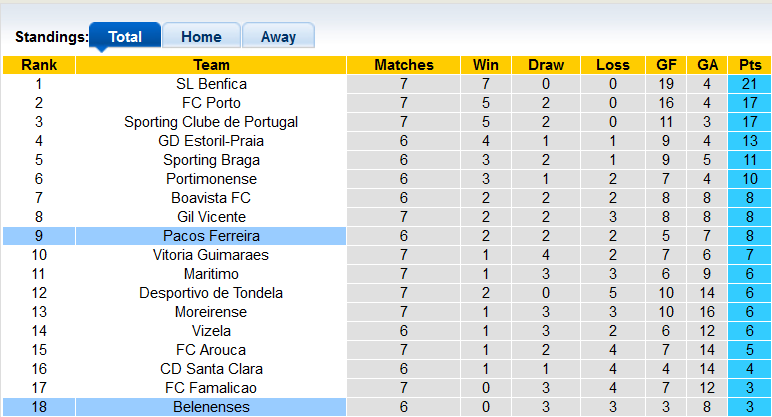Select Desportivo de Tondela
The height and width of the screenshot is (417, 772).
tap(211, 293)
